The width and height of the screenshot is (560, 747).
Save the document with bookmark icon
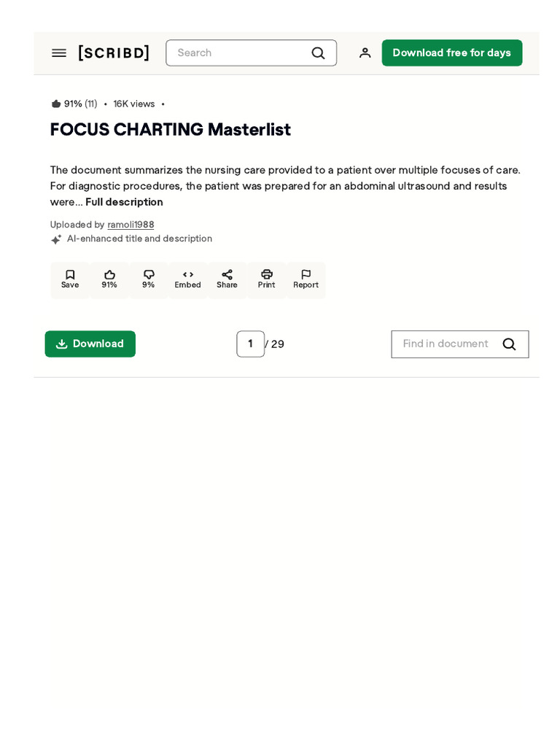[x=70, y=279]
